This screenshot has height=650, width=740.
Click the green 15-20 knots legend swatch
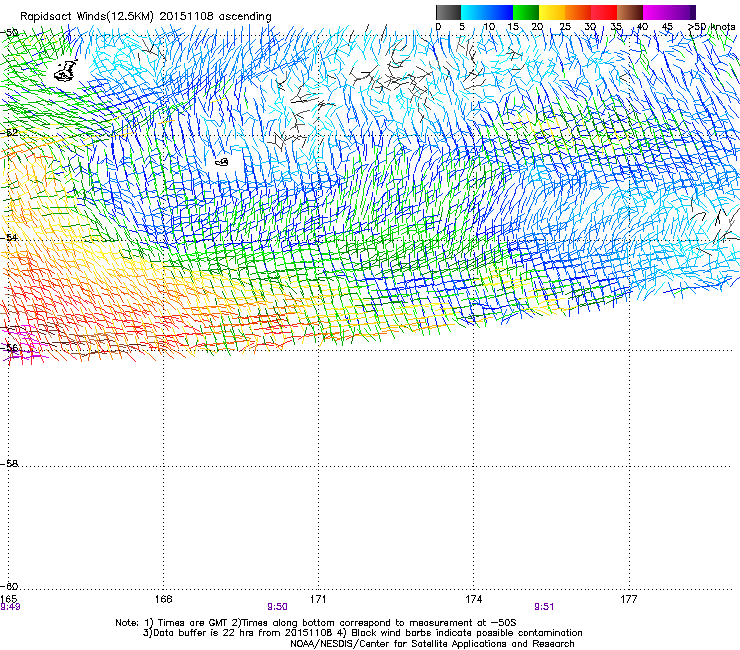526,12
